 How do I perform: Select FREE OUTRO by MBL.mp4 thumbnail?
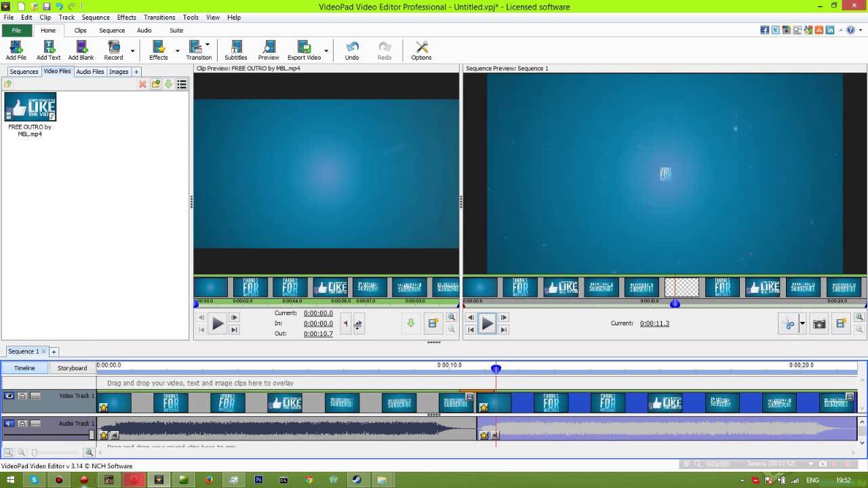pos(30,107)
